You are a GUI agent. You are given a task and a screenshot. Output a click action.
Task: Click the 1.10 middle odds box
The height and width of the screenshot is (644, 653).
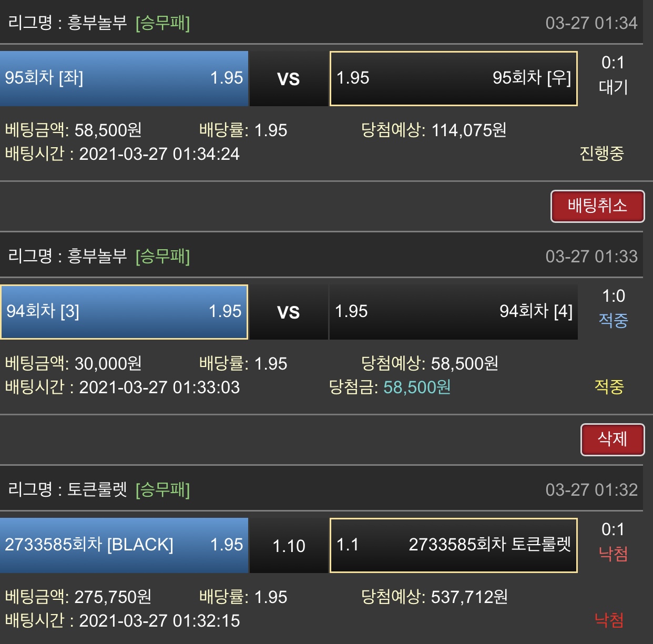[x=289, y=546]
